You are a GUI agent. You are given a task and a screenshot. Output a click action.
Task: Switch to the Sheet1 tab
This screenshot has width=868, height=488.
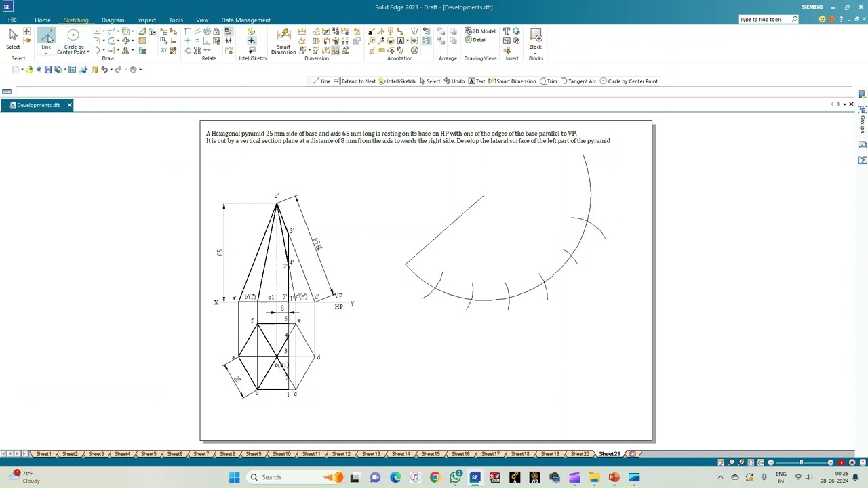coord(43,454)
